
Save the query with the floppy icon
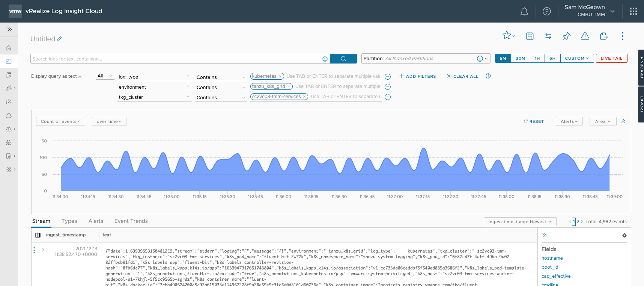tap(530, 36)
